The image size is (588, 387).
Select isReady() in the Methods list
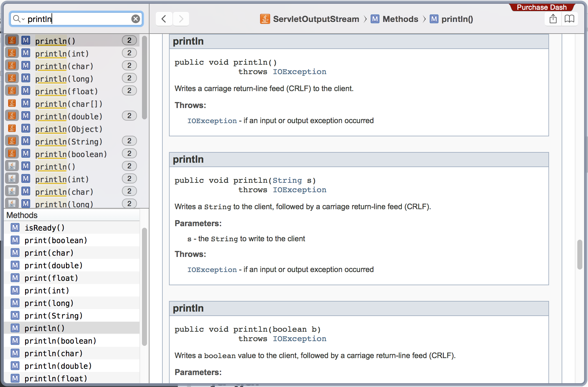point(72,228)
